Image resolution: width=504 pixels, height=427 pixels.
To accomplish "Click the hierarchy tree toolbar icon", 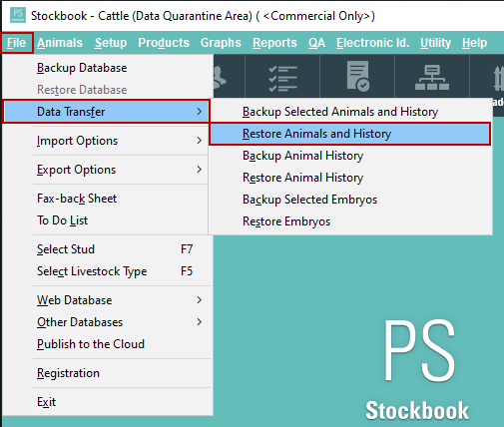I will click(x=432, y=78).
